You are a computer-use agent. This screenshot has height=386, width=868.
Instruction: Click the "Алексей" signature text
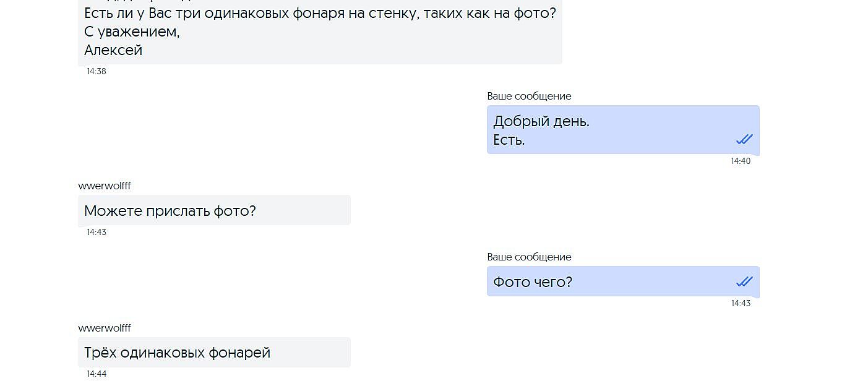click(113, 50)
